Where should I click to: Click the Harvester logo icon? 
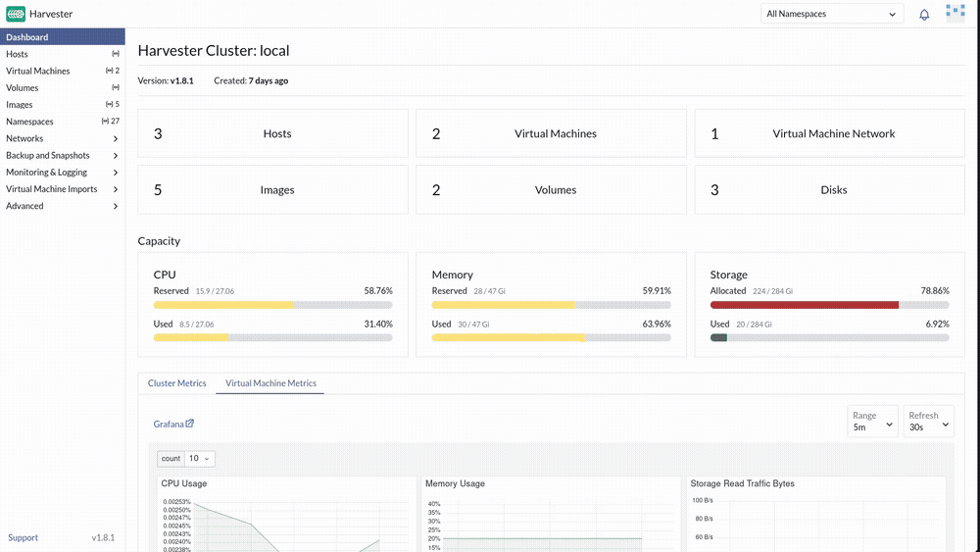[16, 14]
